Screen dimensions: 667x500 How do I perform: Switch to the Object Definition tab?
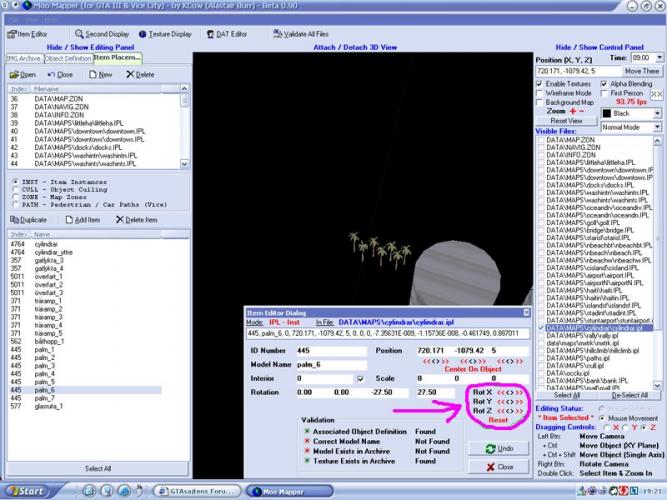click(x=68, y=58)
